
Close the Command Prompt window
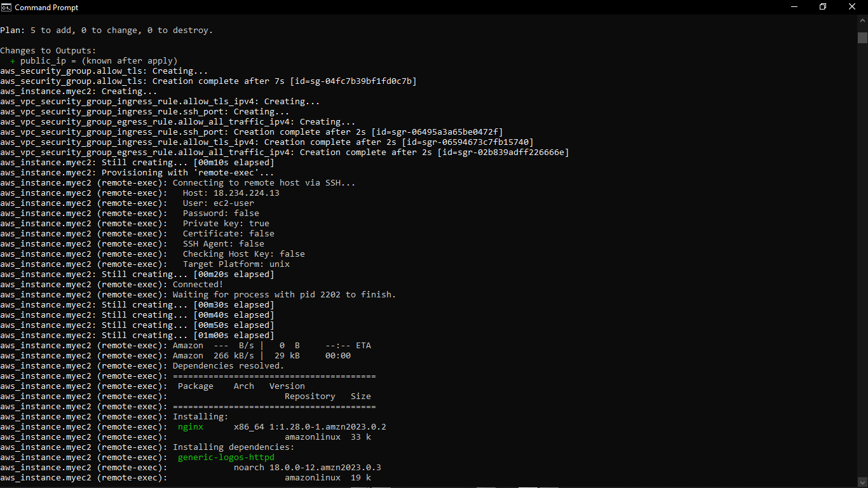coord(852,6)
